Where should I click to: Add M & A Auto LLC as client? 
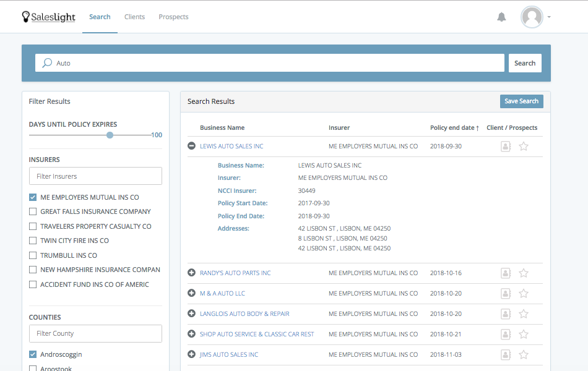(x=506, y=294)
